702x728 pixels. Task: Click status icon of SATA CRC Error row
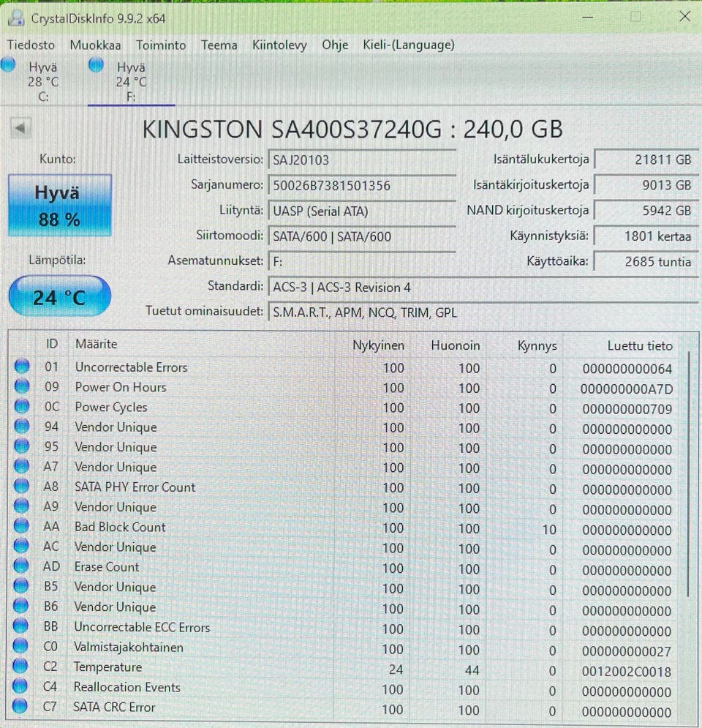point(20,706)
